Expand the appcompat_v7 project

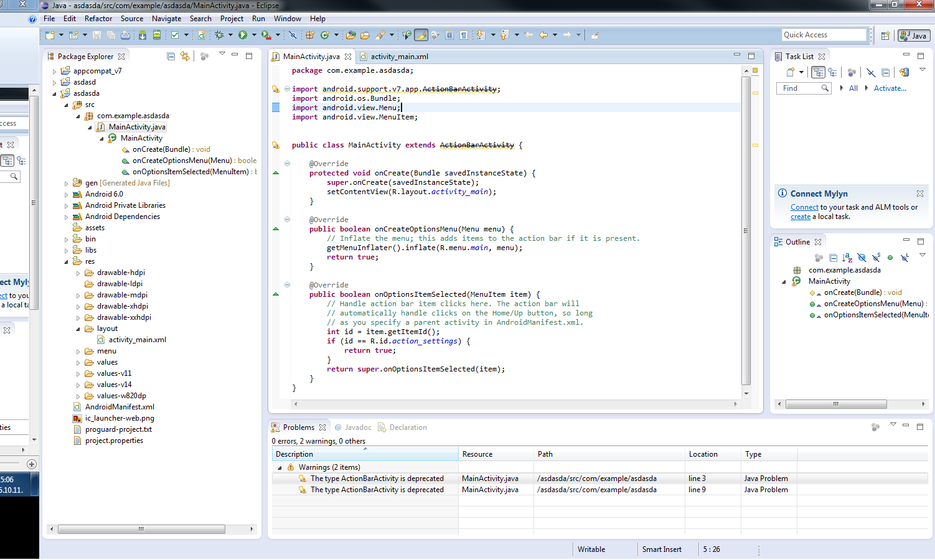[55, 72]
